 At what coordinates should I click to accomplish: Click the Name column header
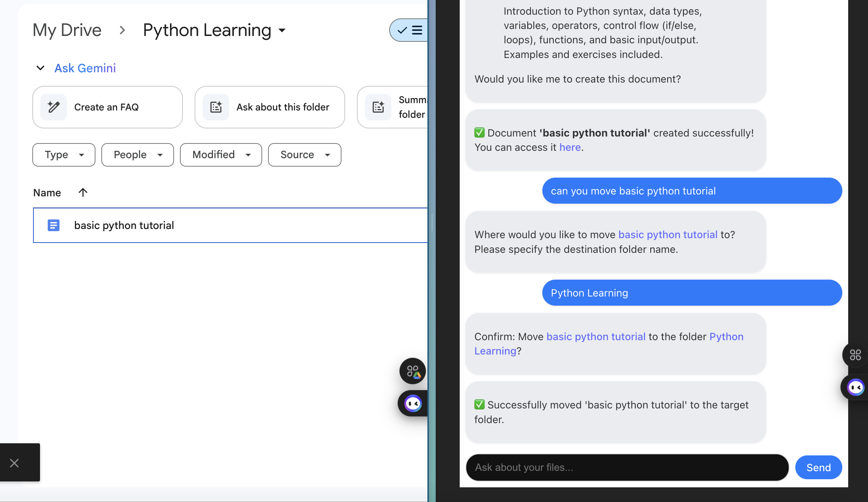[x=47, y=193]
